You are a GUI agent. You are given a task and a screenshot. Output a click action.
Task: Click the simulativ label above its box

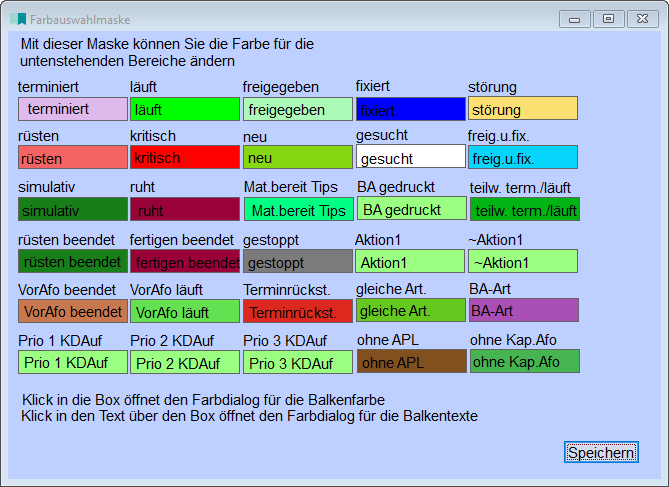tap(47, 187)
